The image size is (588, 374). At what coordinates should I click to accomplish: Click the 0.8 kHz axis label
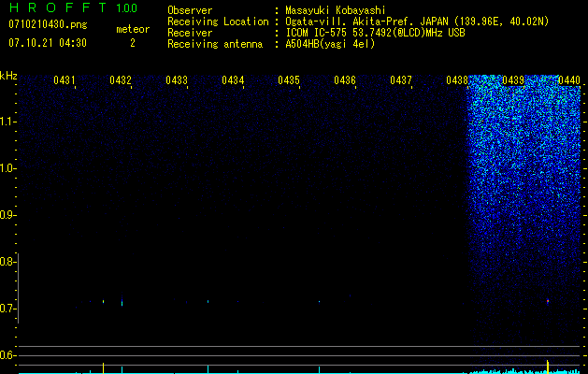7,262
